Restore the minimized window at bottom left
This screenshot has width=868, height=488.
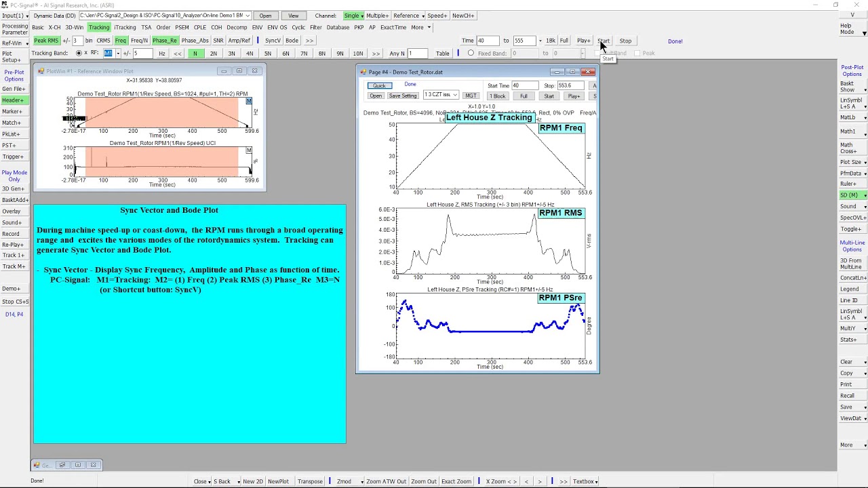62,465
